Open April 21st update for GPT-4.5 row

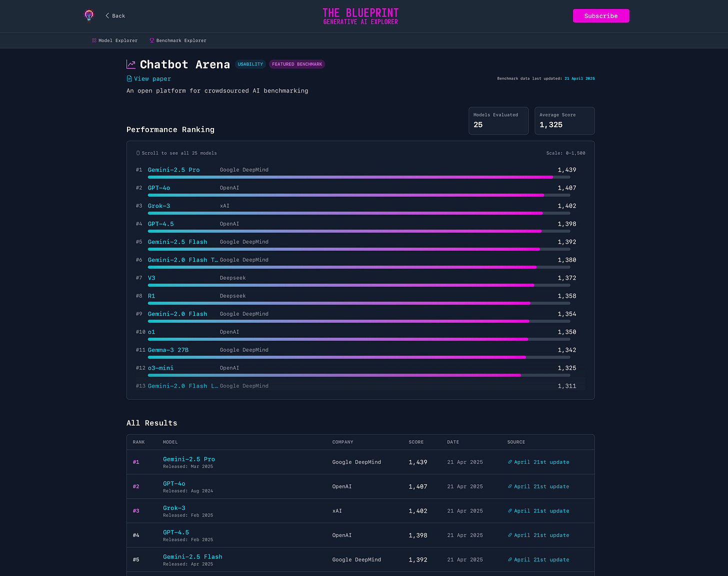pyautogui.click(x=538, y=535)
